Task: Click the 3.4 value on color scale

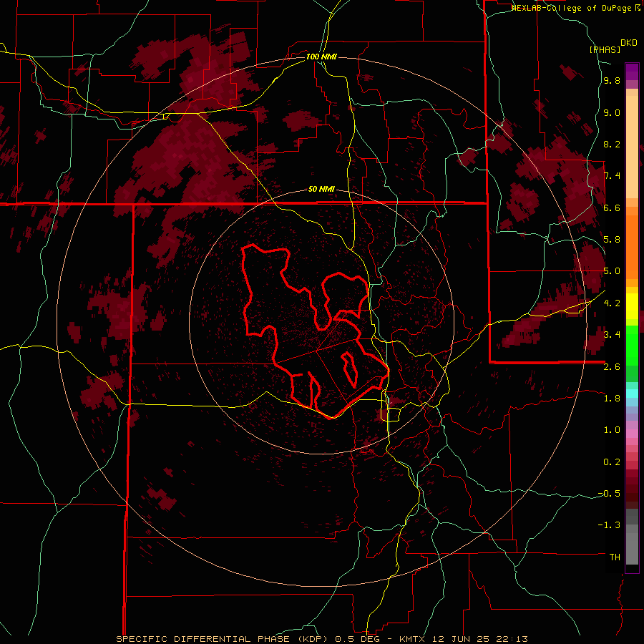Action: click(x=612, y=335)
